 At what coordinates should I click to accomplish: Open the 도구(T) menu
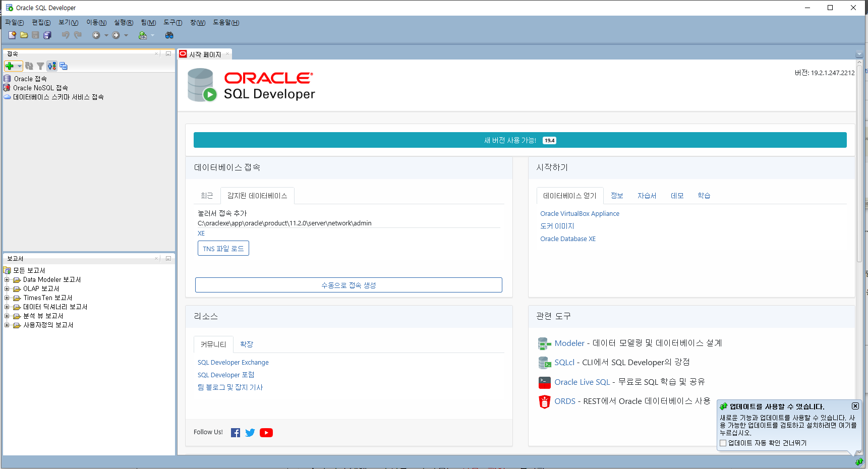click(x=173, y=23)
